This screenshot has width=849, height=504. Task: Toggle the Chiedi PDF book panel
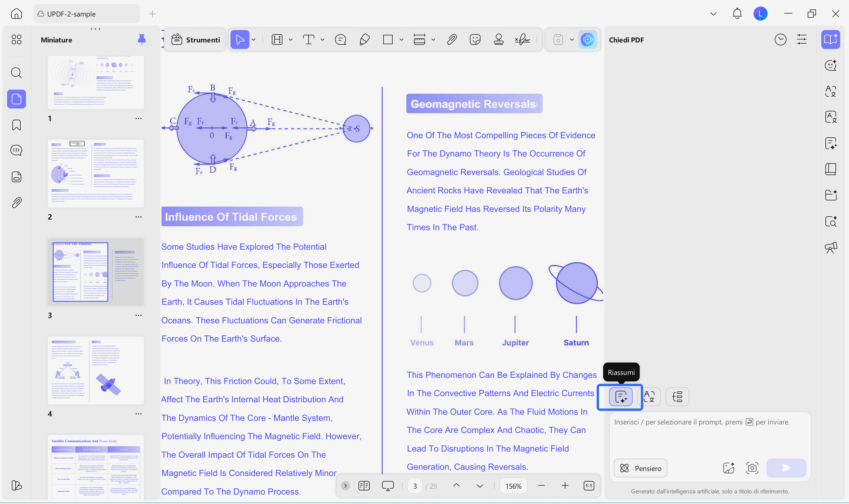pos(831,39)
